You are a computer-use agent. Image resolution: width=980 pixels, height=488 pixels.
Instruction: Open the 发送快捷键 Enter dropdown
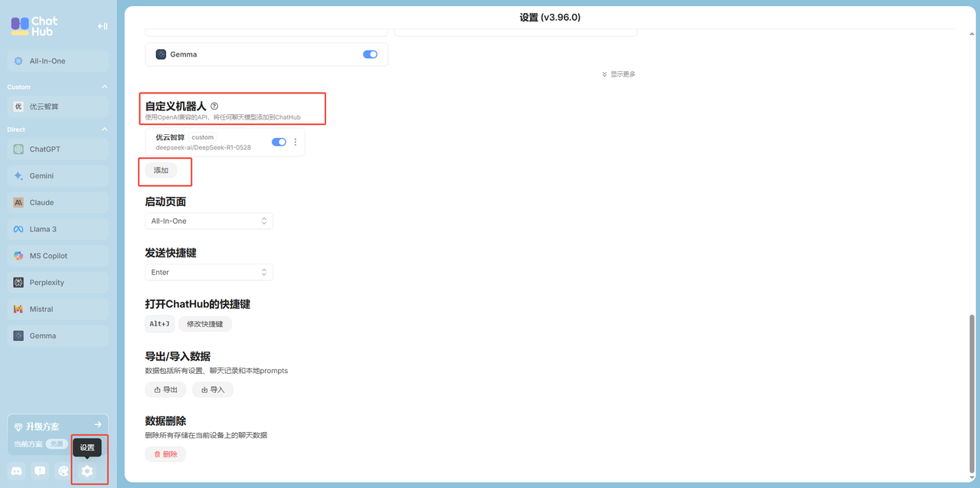click(x=209, y=272)
